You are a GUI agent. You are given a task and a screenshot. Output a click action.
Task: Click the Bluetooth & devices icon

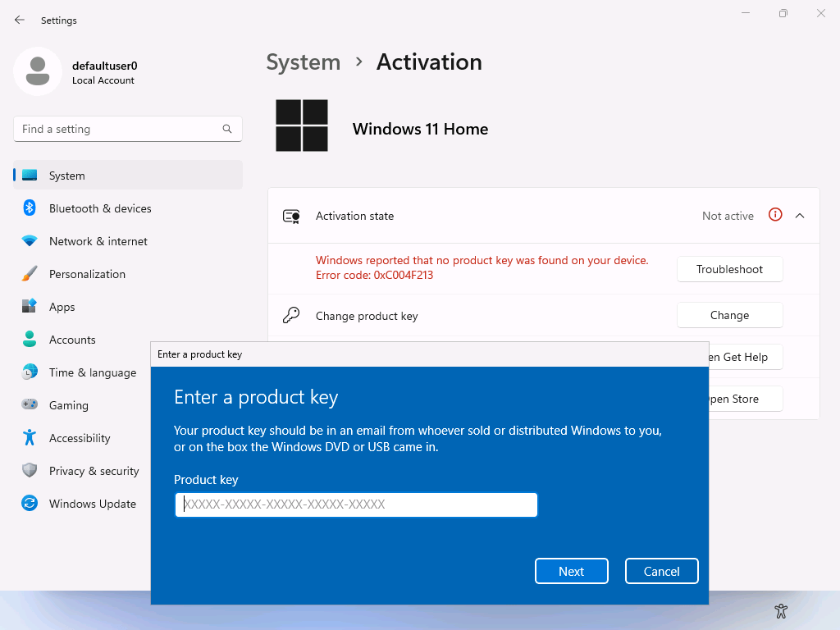30,208
